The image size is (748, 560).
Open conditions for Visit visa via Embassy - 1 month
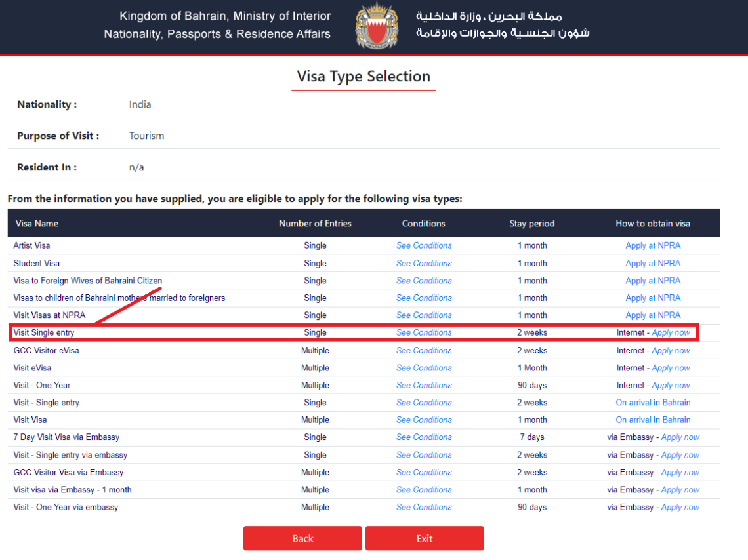tap(423, 489)
